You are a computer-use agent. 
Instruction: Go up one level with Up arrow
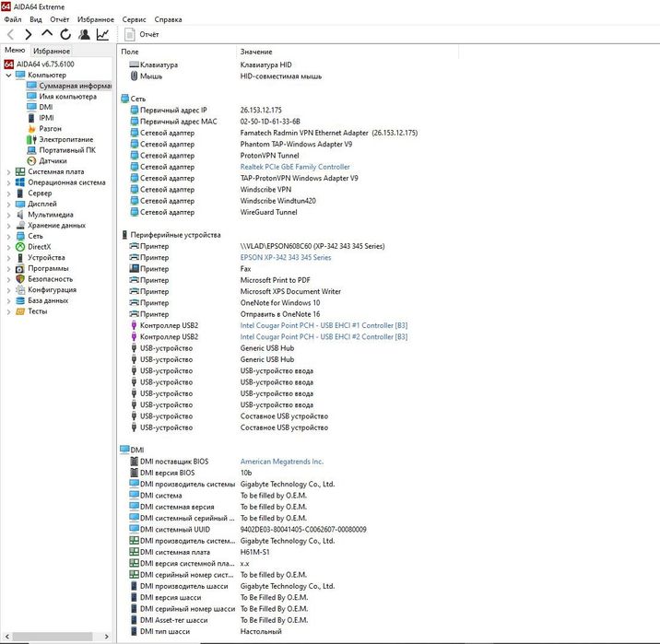click(x=47, y=33)
